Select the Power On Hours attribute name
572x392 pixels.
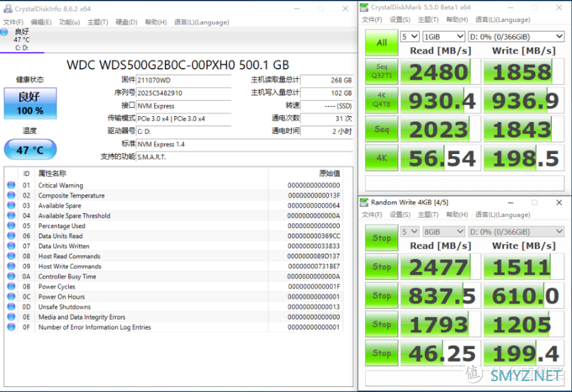61,297
